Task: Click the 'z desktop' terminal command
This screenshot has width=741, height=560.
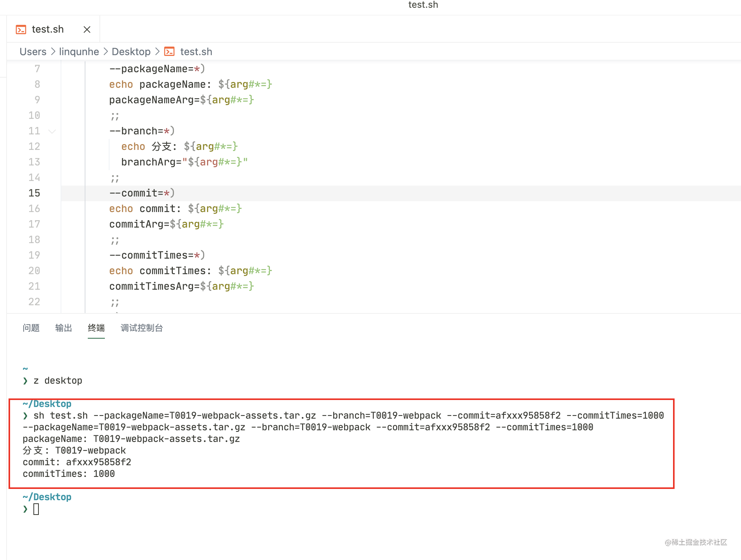Action: [58, 381]
